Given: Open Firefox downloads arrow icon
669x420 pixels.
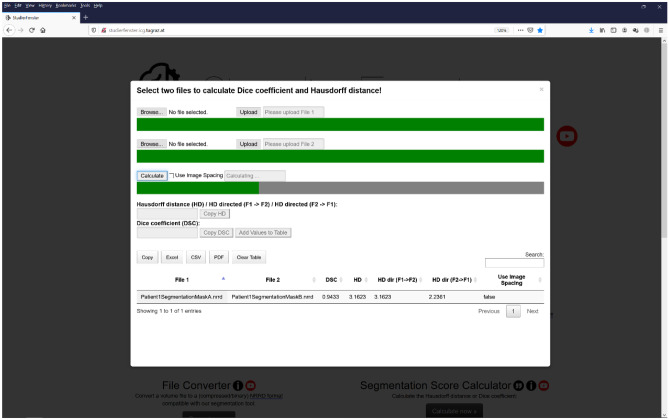Looking at the screenshot, I should pyautogui.click(x=591, y=30).
